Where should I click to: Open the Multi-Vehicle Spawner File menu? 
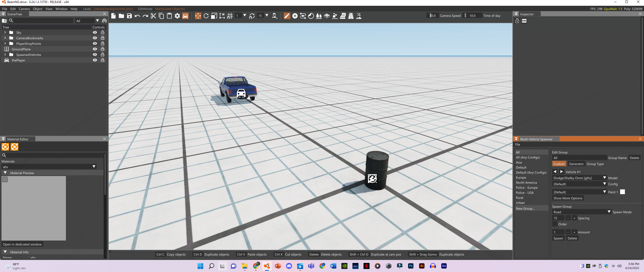point(517,145)
